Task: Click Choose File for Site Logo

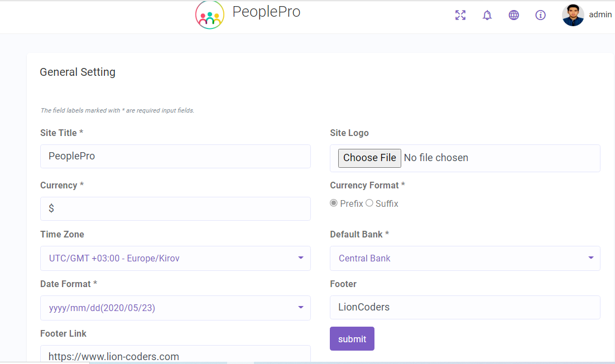Action: click(x=369, y=158)
